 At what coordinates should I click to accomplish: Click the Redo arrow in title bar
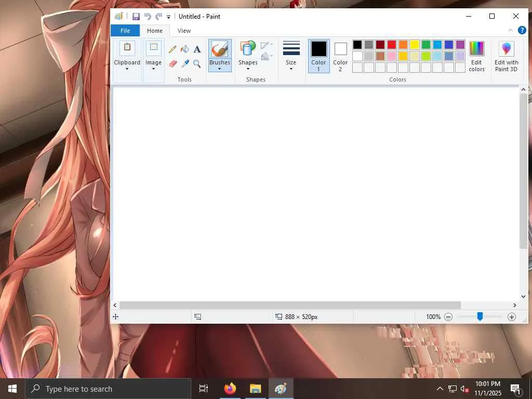point(159,16)
